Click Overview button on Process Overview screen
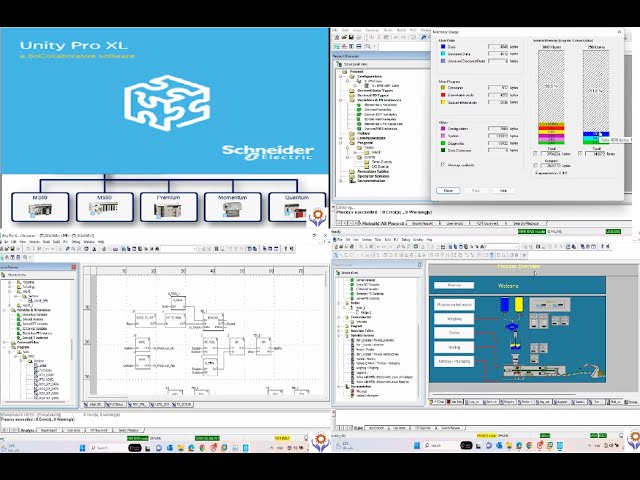640x480 pixels. coord(454,285)
